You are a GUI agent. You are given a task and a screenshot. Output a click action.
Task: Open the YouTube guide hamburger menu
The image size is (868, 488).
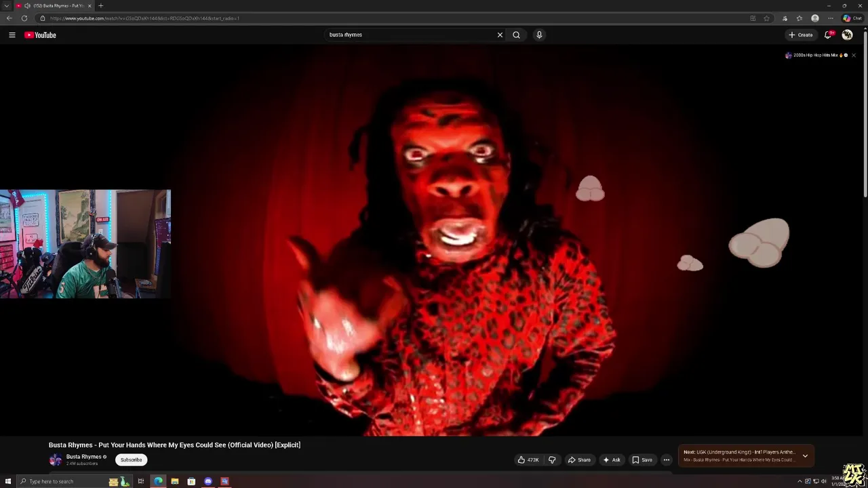[12, 35]
